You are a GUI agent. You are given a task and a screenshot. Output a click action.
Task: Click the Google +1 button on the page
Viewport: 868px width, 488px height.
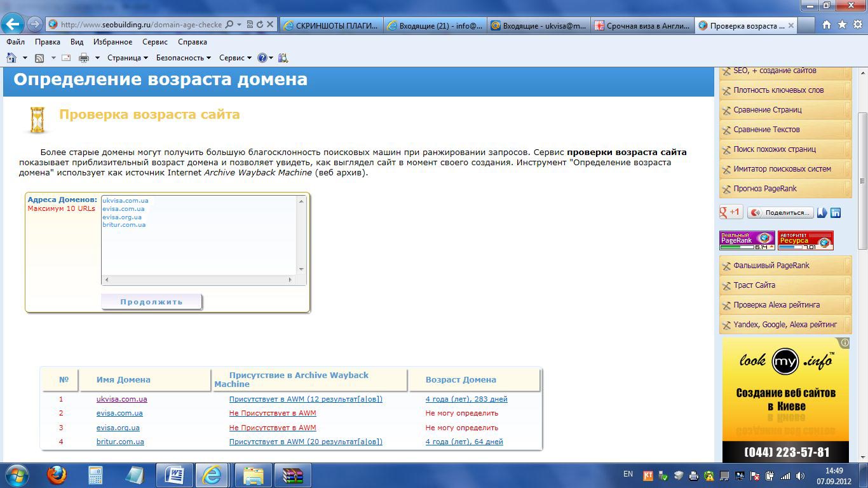729,212
